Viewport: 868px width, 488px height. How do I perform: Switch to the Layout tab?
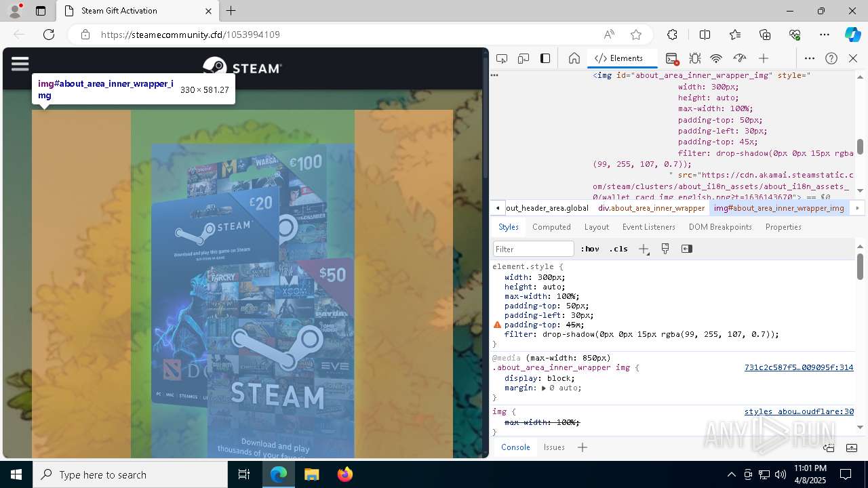click(597, 227)
